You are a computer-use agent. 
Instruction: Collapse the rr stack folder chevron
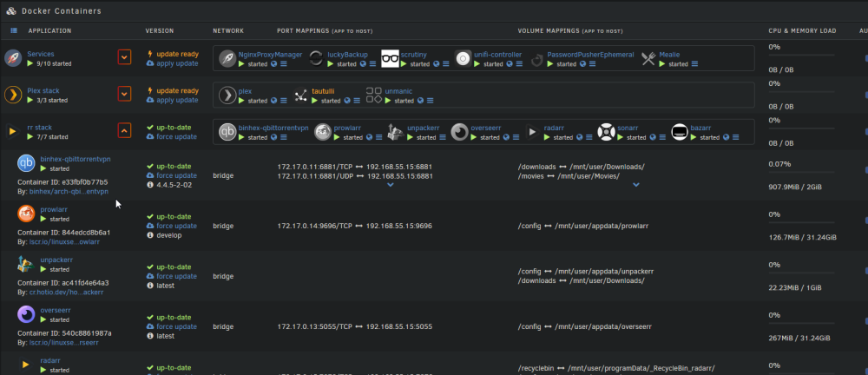[x=124, y=131]
